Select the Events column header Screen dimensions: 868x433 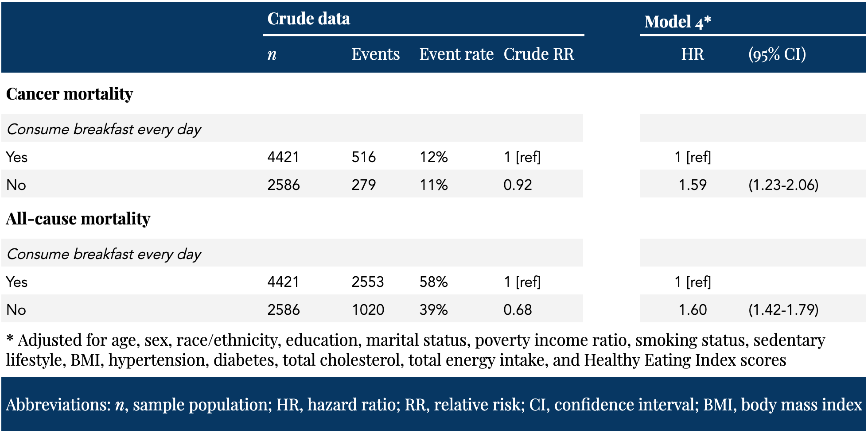point(375,54)
